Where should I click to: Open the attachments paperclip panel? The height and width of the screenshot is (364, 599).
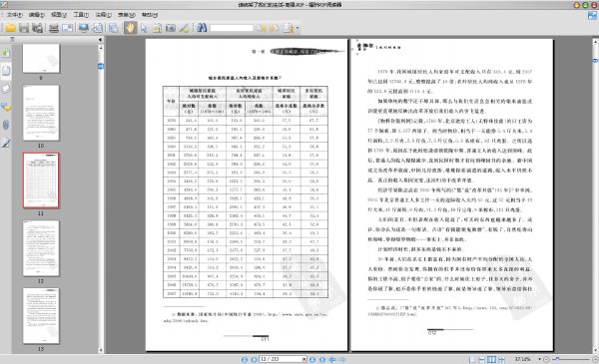click(x=6, y=125)
